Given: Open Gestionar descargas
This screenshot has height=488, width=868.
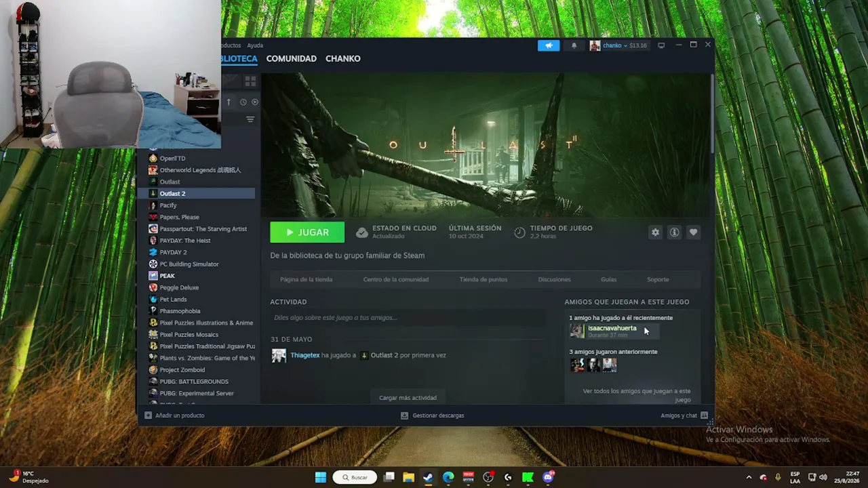Looking at the screenshot, I should point(433,415).
